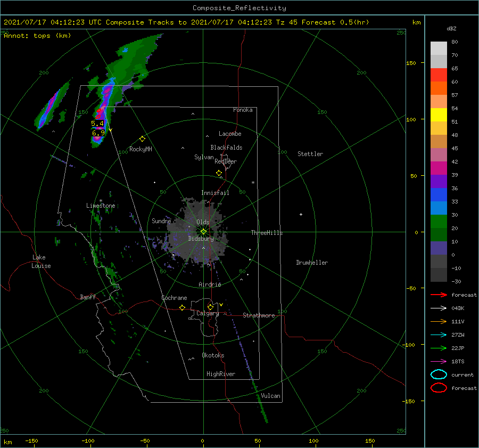Select the magenta swatch in the dBZ scale
This screenshot has height=448, width=479.
pos(439,168)
